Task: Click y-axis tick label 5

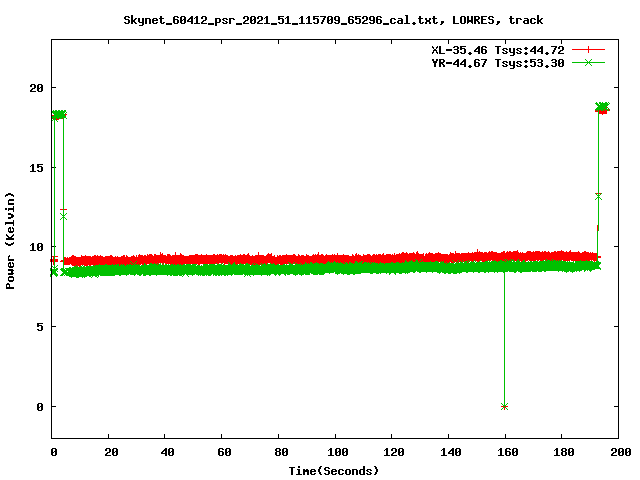Action: tap(40, 327)
